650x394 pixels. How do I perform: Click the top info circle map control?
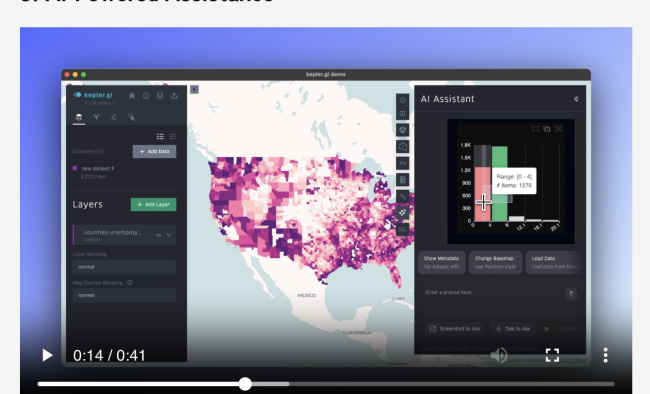[403, 100]
